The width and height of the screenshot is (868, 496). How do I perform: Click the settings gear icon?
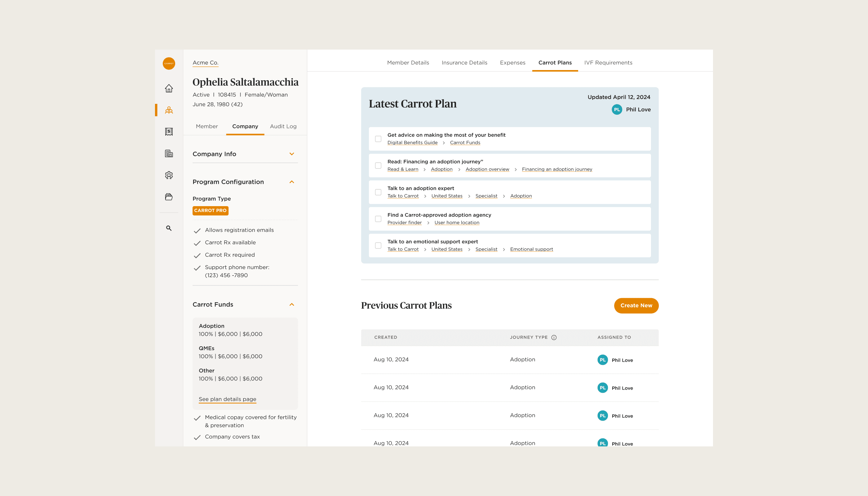[x=169, y=175]
